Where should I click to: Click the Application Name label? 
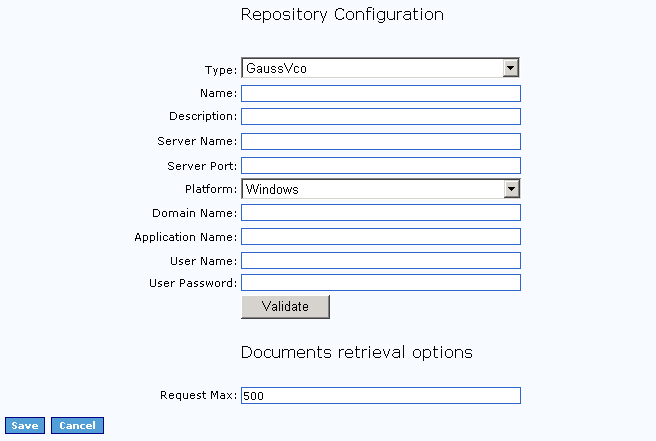[186, 237]
